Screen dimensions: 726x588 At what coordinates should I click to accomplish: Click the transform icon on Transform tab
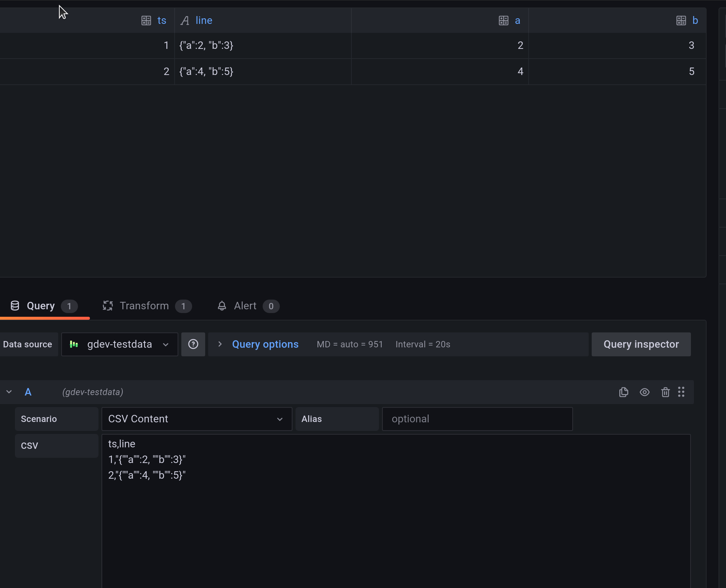(x=108, y=306)
